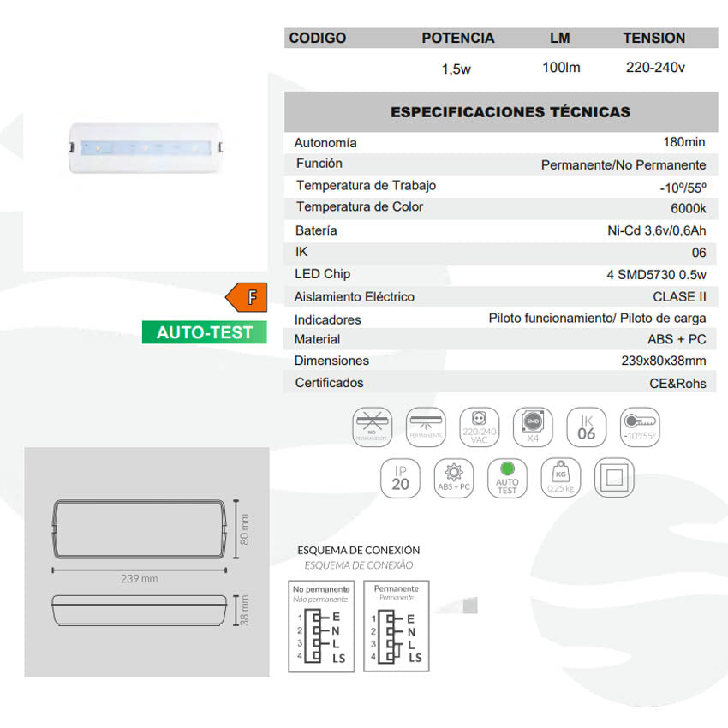Click the 'Temperatura de Trabajo' label
Image resolution: width=728 pixels, height=728 pixels.
[x=367, y=186]
